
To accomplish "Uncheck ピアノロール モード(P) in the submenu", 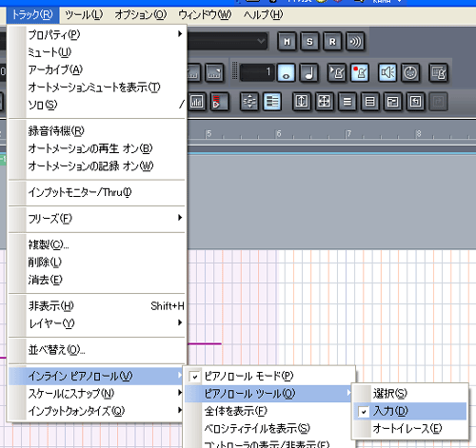I will [x=269, y=376].
